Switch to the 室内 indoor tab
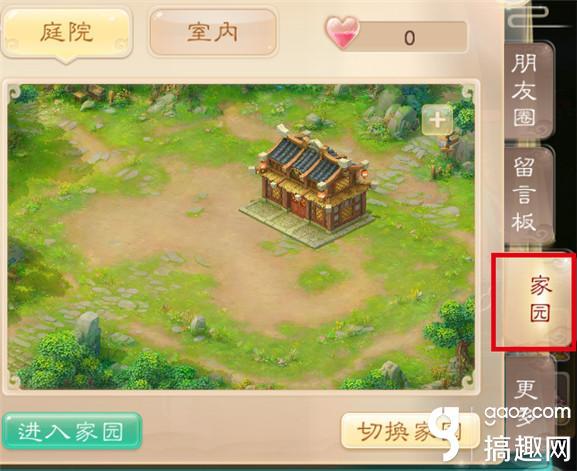Viewport: 577px width, 471px height. tap(213, 33)
